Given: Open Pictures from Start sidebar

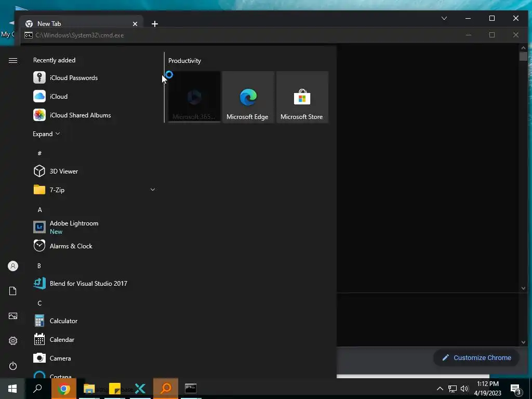Looking at the screenshot, I should coord(13,316).
